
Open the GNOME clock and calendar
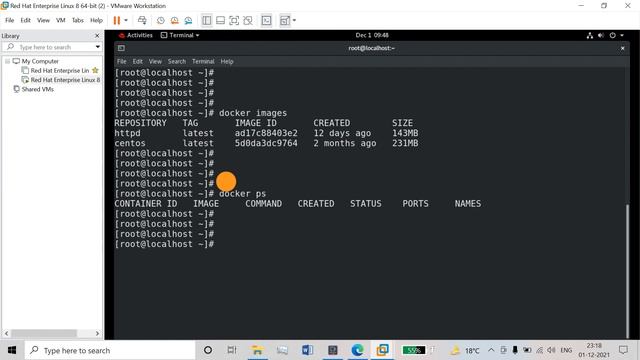tap(372, 35)
